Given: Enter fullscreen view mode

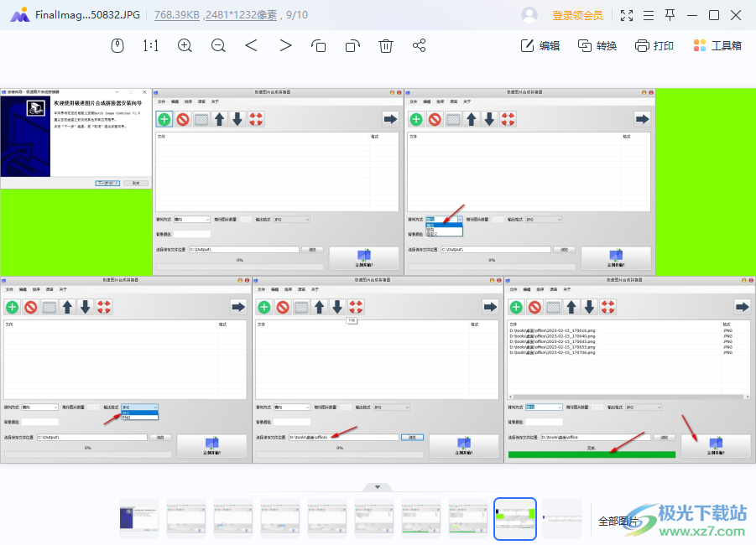Looking at the screenshot, I should pos(627,15).
